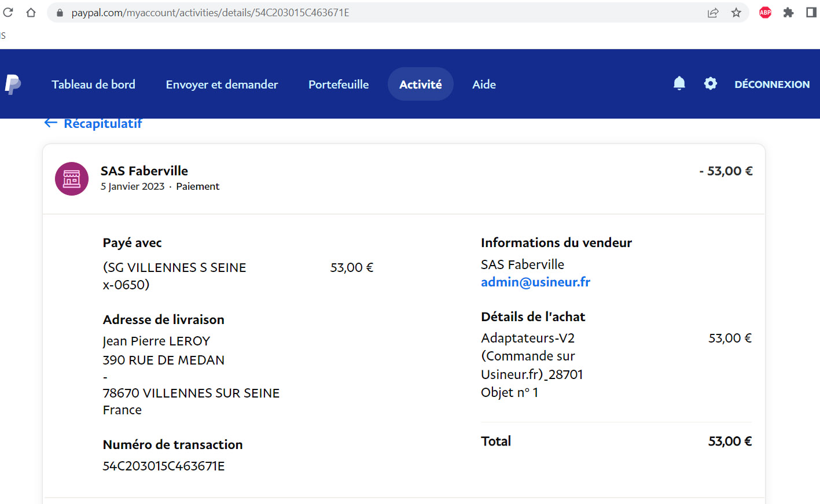
Task: Open the Aide menu item
Action: 484,84
